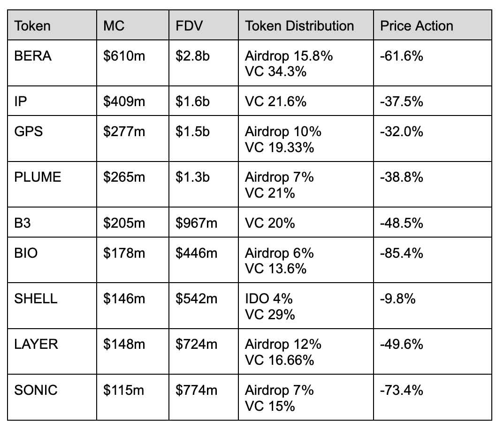
Task: Select the LAYER token cell
Action: (x=37, y=344)
